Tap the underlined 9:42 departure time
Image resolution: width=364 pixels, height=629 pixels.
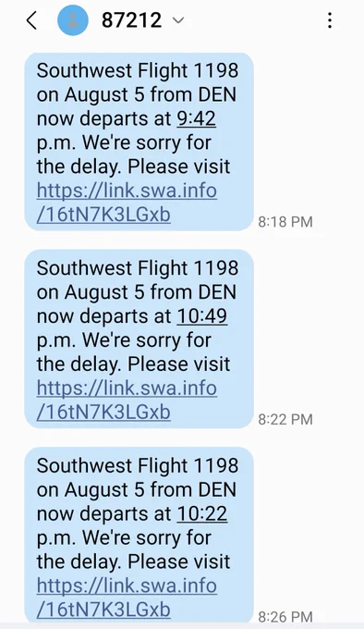196,118
